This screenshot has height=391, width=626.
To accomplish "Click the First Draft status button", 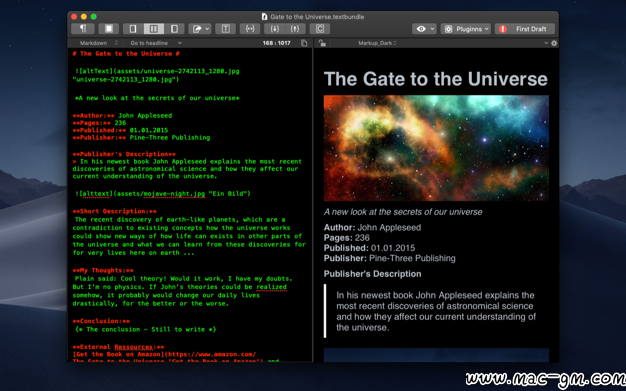I will point(525,29).
